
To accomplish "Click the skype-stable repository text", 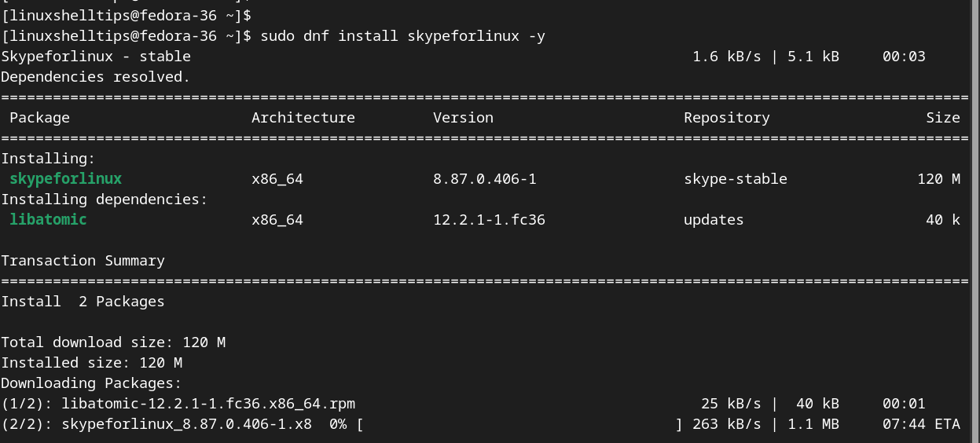I will 735,179.
